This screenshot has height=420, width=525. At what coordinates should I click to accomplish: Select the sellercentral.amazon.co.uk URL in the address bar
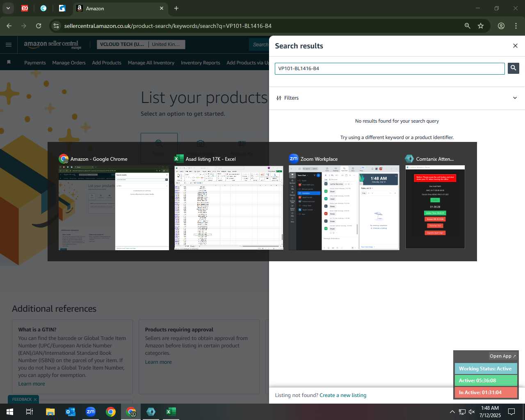[x=168, y=26]
